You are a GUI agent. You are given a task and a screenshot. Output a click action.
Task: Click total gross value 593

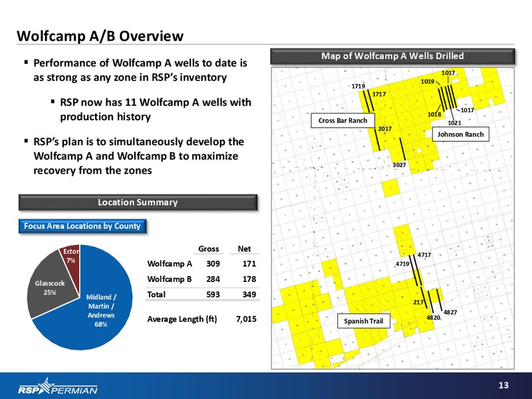click(213, 295)
